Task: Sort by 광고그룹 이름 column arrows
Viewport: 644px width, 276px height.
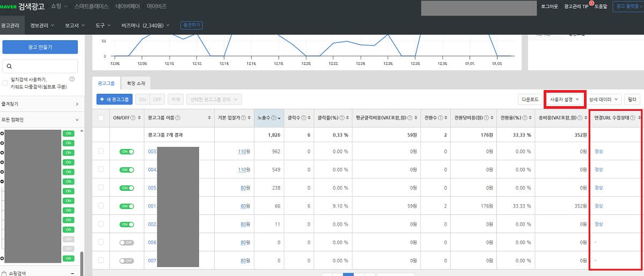Action: coord(209,118)
